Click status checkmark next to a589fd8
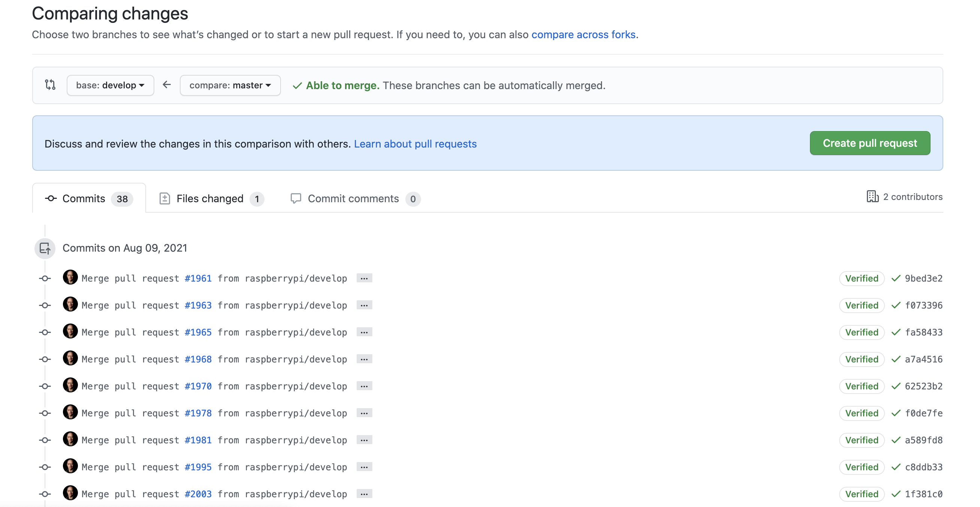Image resolution: width=980 pixels, height=507 pixels. click(896, 440)
